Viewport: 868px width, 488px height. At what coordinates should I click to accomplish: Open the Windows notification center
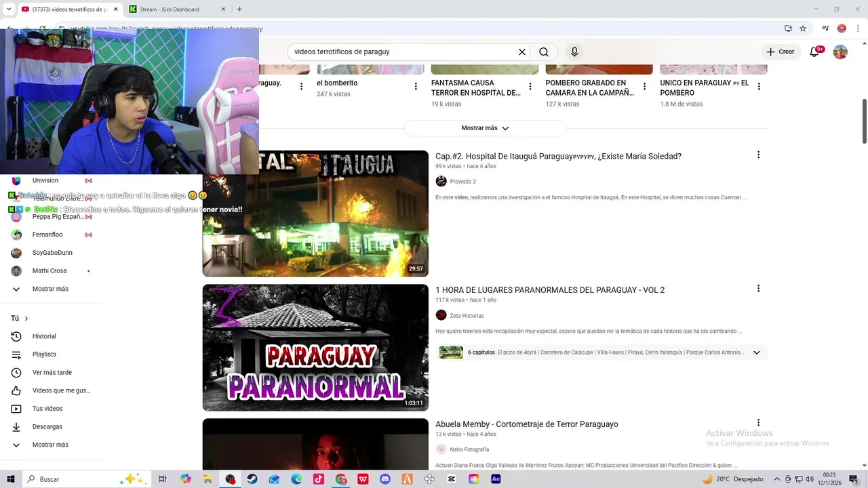(x=854, y=479)
